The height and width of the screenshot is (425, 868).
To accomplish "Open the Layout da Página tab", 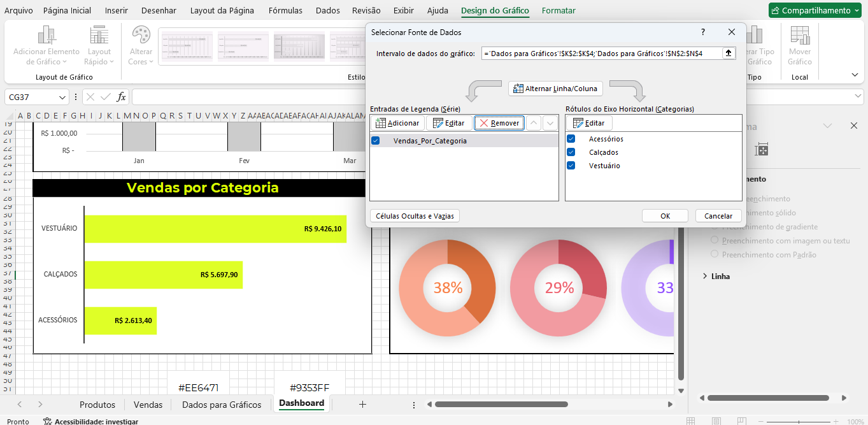I will click(x=222, y=10).
